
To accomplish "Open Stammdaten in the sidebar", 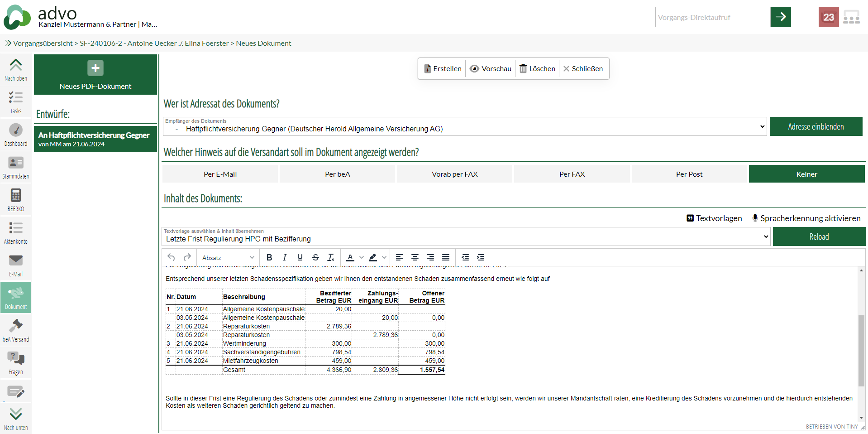I will [16, 167].
